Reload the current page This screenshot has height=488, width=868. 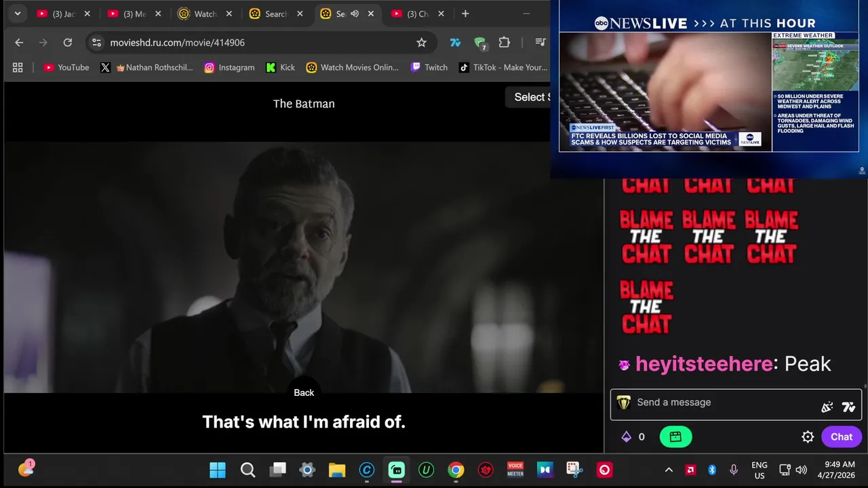click(68, 43)
